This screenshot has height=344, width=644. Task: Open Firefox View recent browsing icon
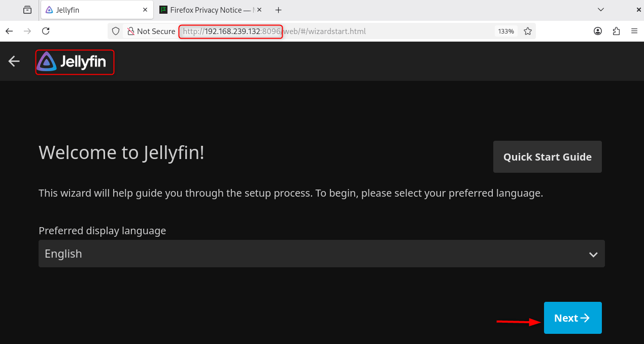click(x=27, y=10)
